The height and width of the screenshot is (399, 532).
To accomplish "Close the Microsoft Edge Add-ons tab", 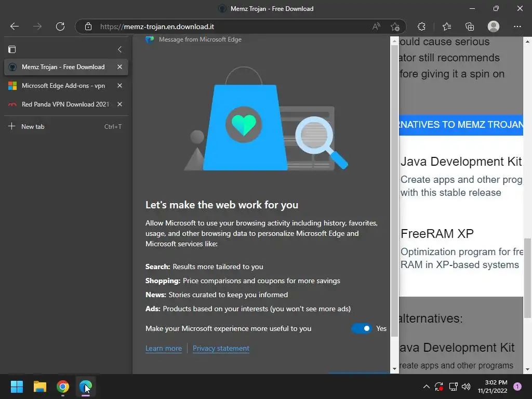I will [x=119, y=86].
